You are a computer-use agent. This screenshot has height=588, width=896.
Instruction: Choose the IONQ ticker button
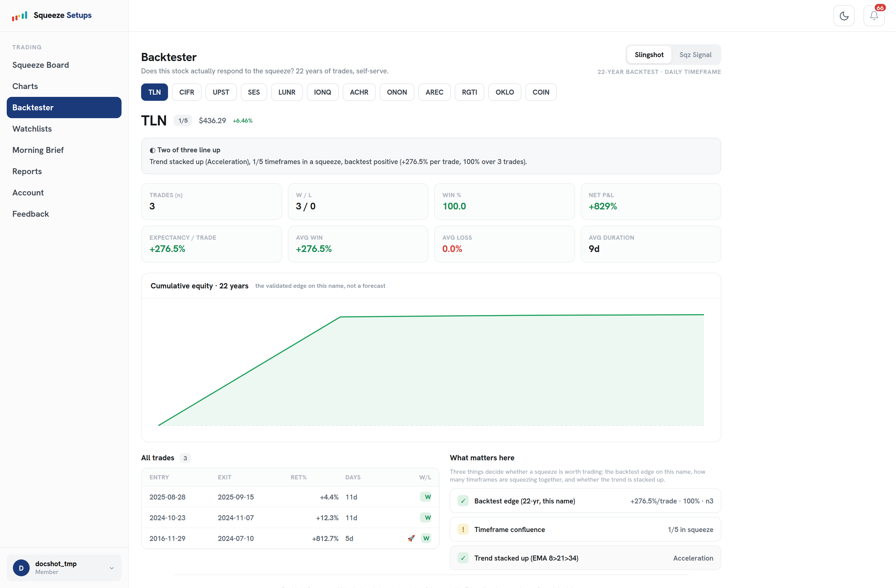tap(322, 92)
